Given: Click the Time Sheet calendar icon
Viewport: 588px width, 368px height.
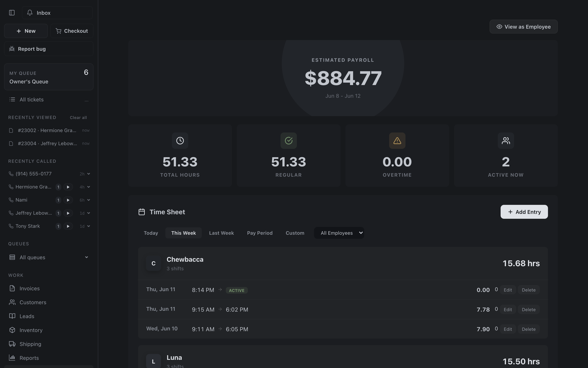Looking at the screenshot, I should (142, 212).
